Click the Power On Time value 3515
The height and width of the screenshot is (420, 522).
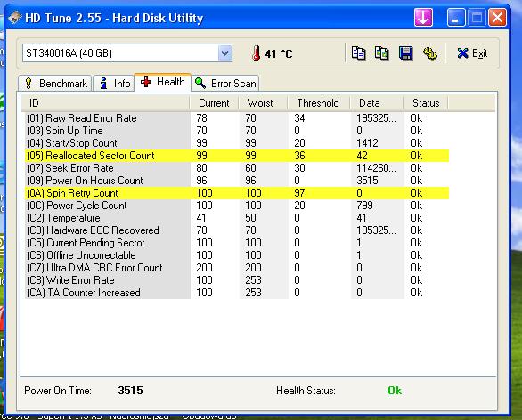pyautogui.click(x=130, y=391)
